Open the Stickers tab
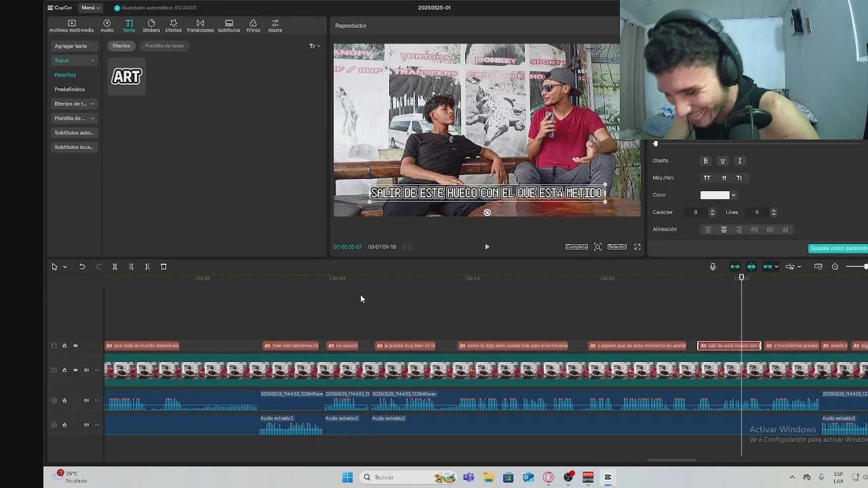 point(151,26)
